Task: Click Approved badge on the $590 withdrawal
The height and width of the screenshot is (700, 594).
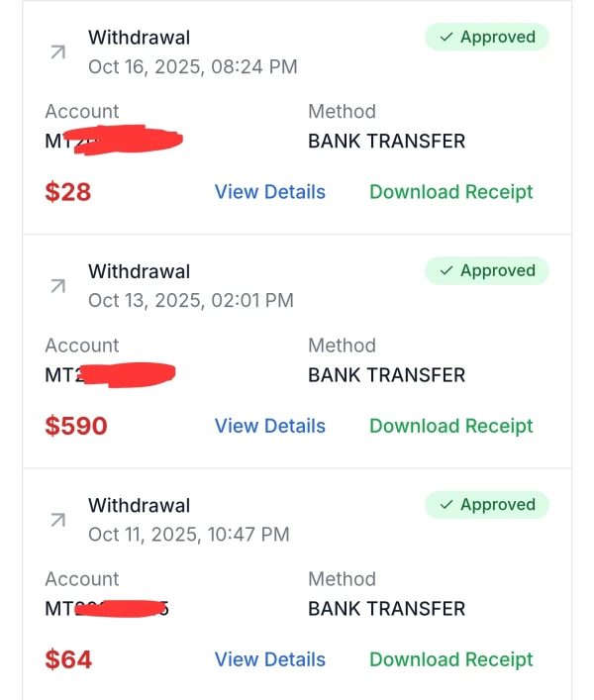Action: point(487,271)
